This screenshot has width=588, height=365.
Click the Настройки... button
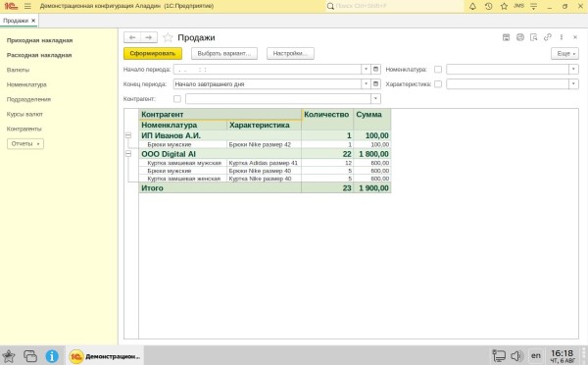point(290,54)
